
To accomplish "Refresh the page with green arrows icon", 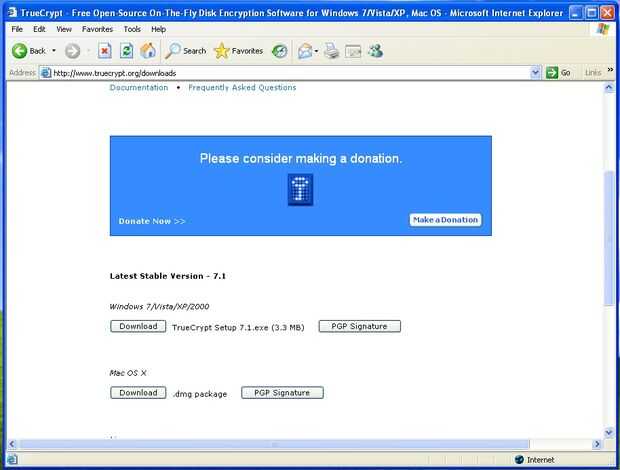I will [x=126, y=51].
